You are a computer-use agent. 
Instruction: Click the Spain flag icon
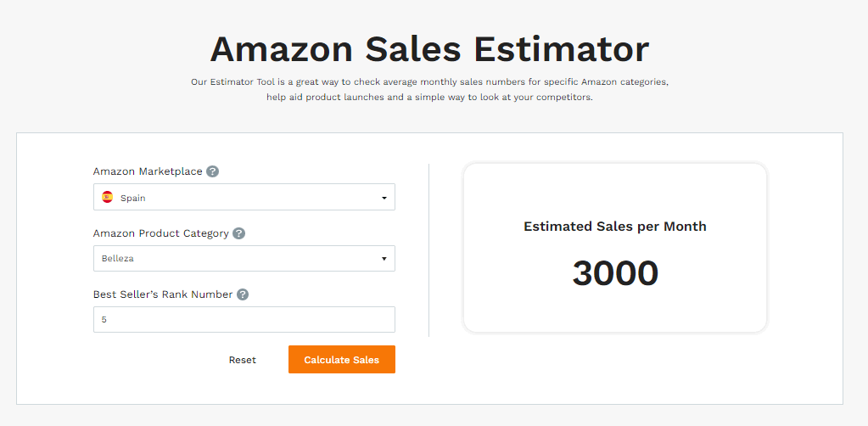pyautogui.click(x=108, y=197)
